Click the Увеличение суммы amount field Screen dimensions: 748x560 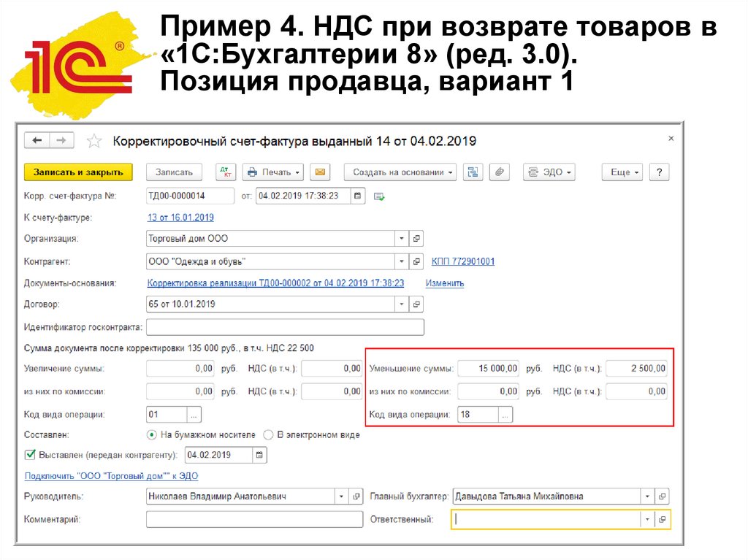click(180, 368)
